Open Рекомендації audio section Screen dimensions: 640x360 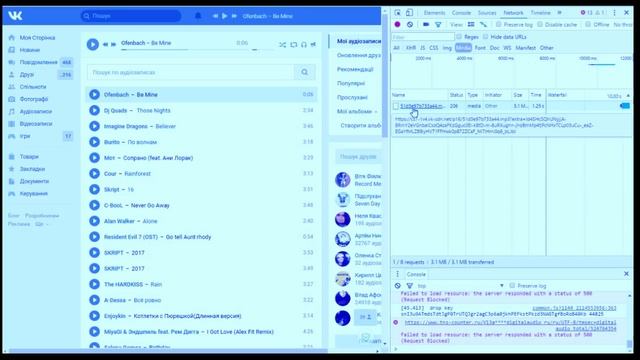[355, 69]
